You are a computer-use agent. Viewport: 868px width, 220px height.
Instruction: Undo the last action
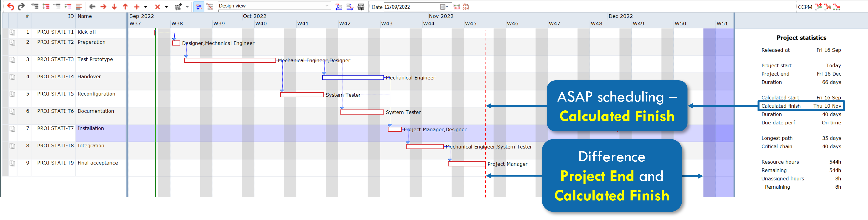click(10, 7)
